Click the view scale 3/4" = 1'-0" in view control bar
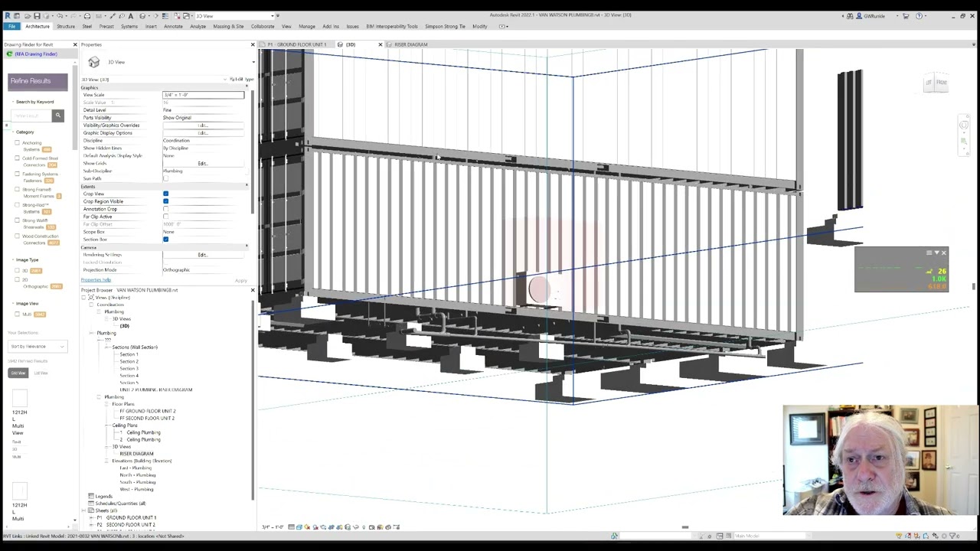Viewport: 980px width, 551px height. pos(273,527)
